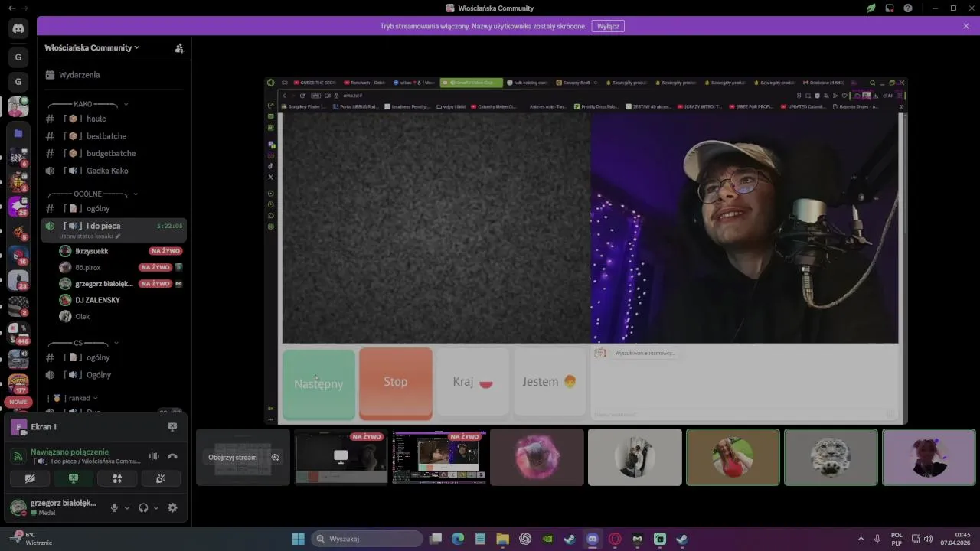This screenshot has width=980, height=551.
Task: Open the bestbatche text channel
Action: (113, 136)
